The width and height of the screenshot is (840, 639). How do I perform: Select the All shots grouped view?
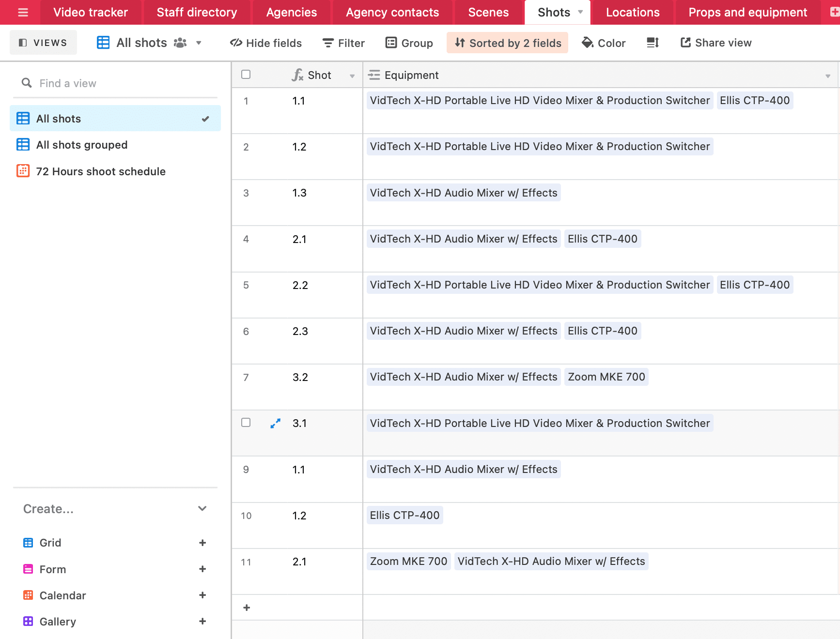point(115,145)
